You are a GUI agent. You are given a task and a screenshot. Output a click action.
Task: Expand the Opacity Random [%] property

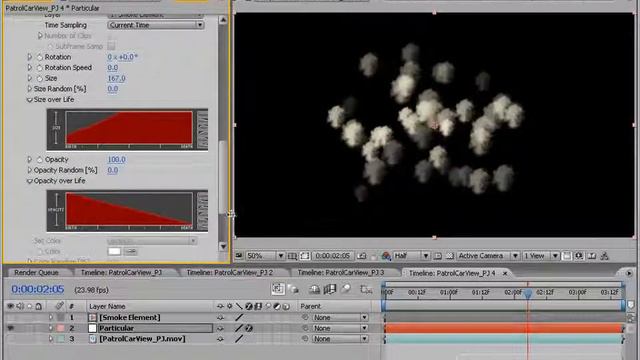[29, 170]
